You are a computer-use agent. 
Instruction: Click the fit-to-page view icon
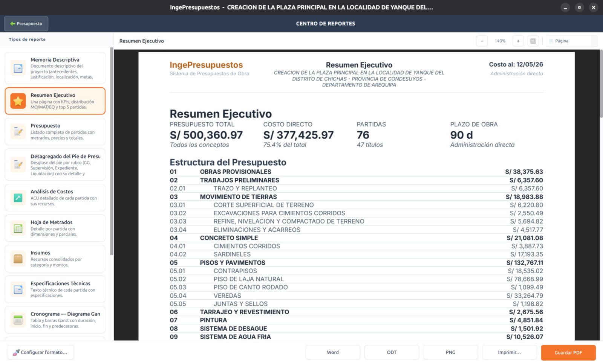[533, 41]
